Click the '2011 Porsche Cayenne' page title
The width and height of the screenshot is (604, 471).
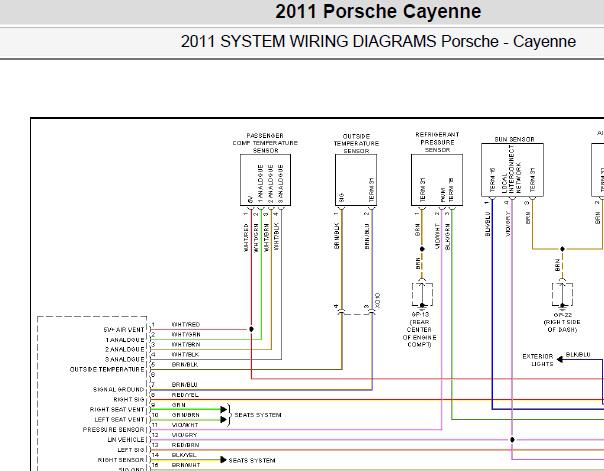(378, 12)
